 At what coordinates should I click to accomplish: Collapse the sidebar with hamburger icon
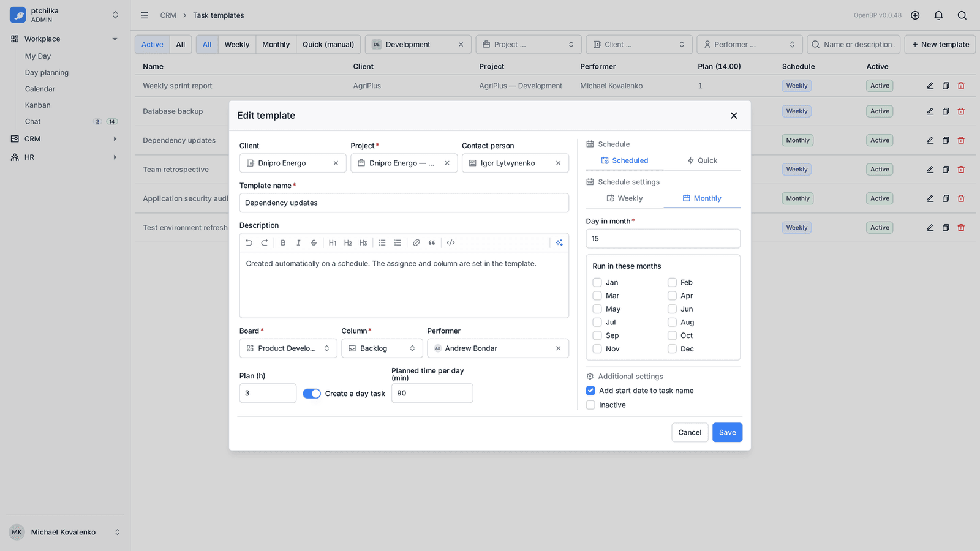(x=145, y=15)
